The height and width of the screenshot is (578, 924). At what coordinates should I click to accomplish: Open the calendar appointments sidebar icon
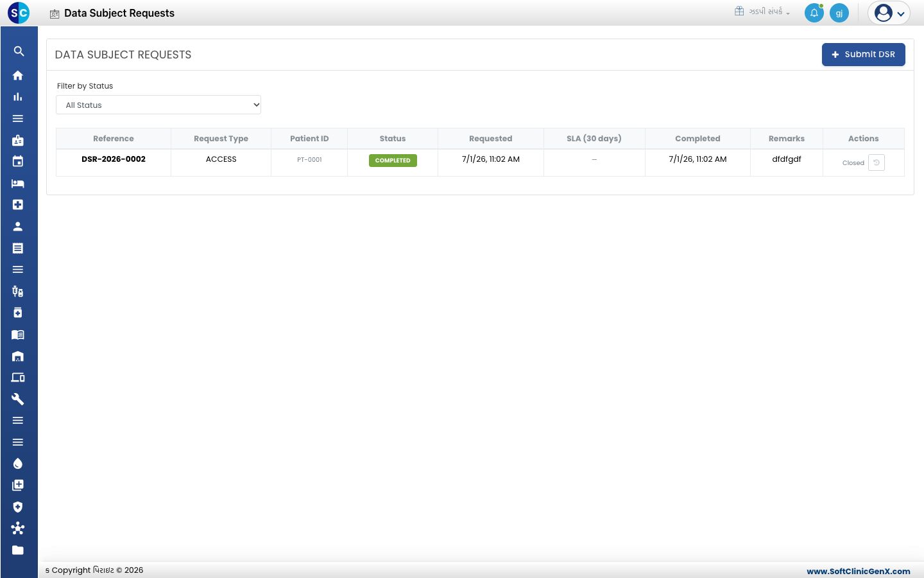(18, 161)
